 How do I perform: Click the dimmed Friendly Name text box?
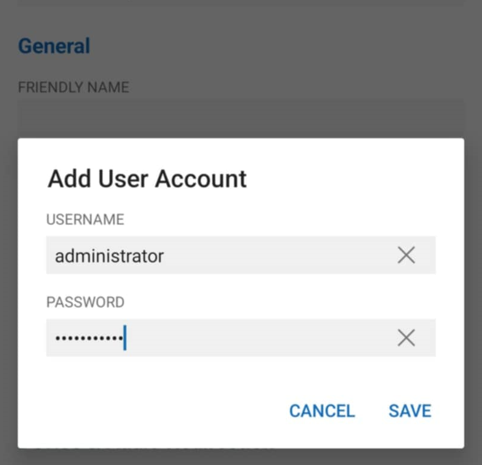(241, 118)
